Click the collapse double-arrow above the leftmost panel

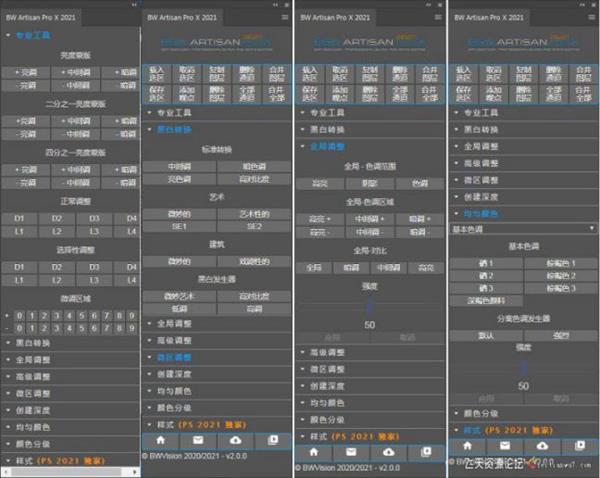click(134, 5)
